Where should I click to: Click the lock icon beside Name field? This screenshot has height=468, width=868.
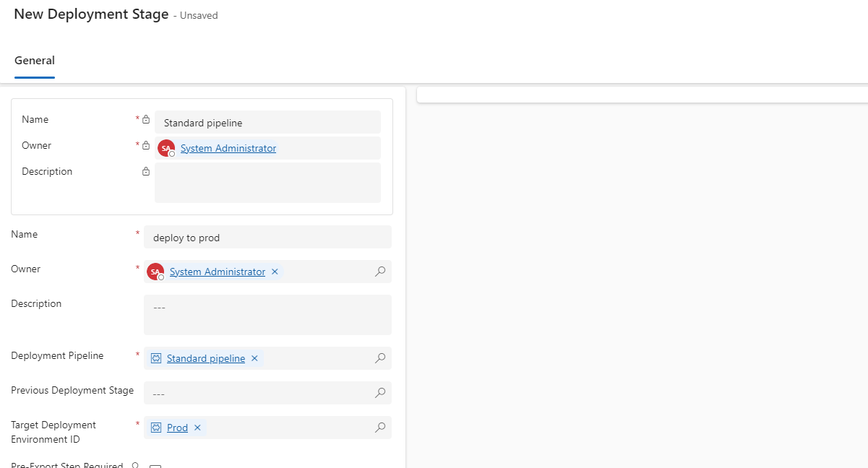click(145, 120)
